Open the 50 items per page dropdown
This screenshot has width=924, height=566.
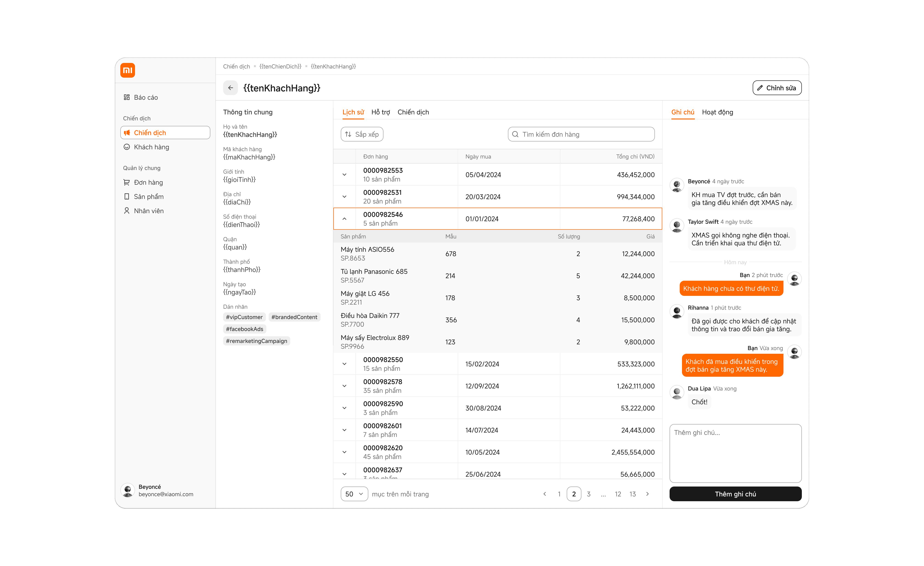coord(354,494)
